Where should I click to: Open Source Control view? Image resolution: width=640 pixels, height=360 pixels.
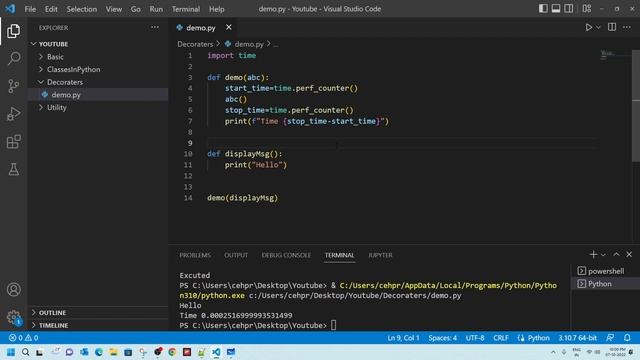click(x=13, y=86)
